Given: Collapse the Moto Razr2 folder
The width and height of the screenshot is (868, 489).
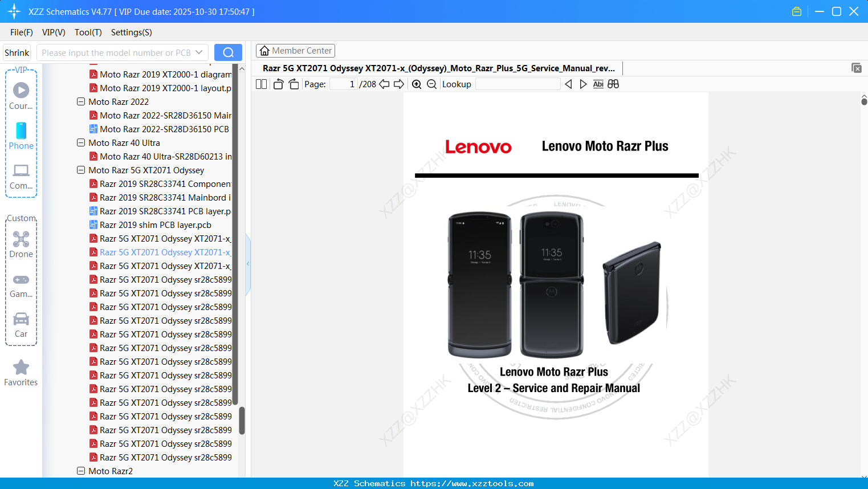Looking at the screenshot, I should tap(81, 471).
